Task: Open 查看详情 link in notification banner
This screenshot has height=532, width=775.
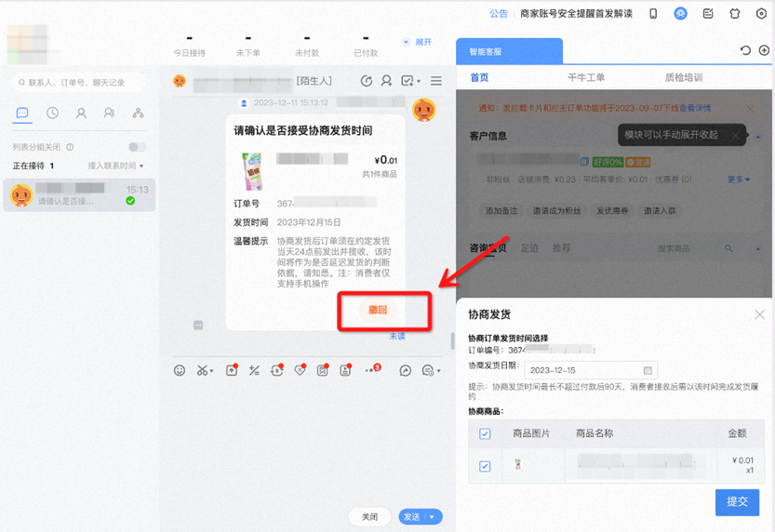Action: coord(694,108)
